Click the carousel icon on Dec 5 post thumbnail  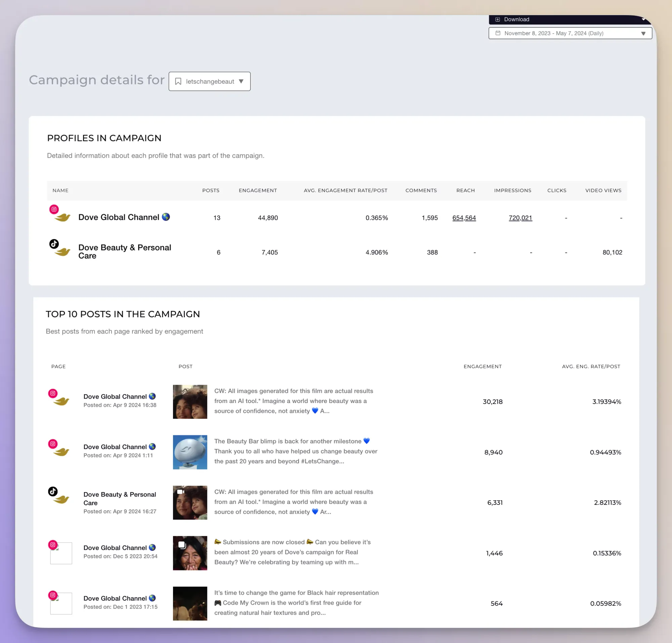pos(182,545)
